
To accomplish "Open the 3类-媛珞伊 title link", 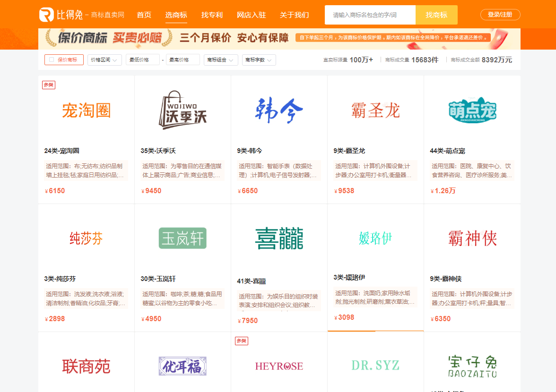I will (x=349, y=277).
